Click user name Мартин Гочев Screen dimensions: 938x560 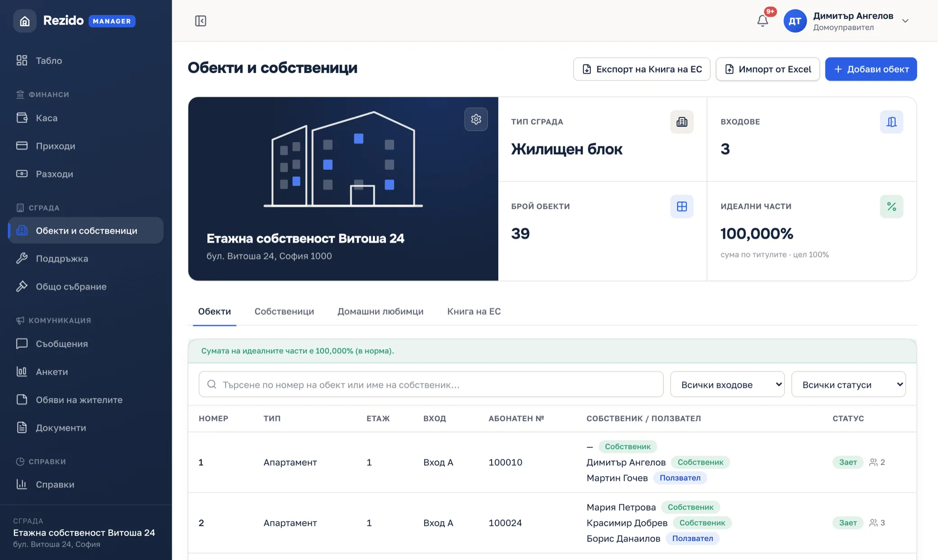point(617,478)
